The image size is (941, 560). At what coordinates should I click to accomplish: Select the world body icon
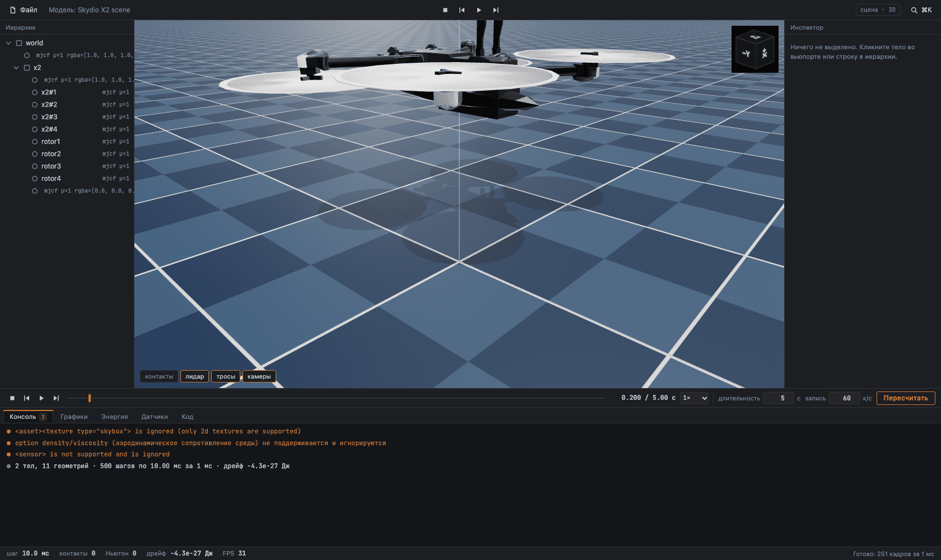pyautogui.click(x=19, y=43)
